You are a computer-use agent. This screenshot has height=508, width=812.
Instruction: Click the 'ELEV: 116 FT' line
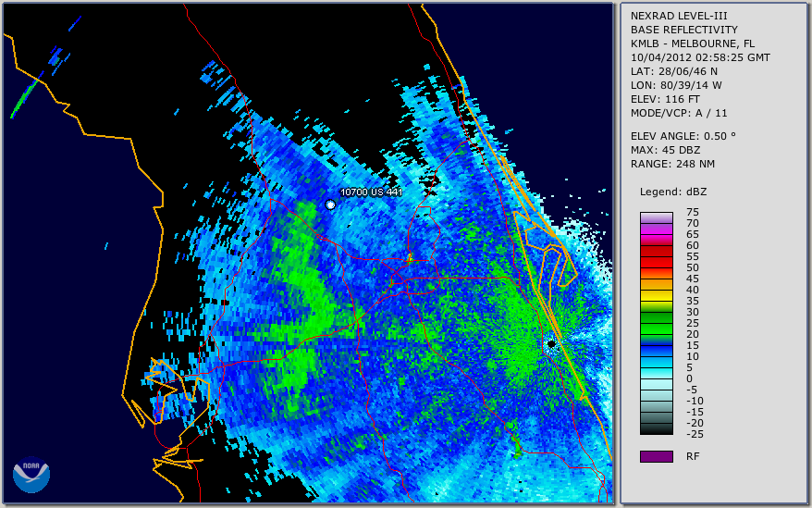[x=665, y=99]
